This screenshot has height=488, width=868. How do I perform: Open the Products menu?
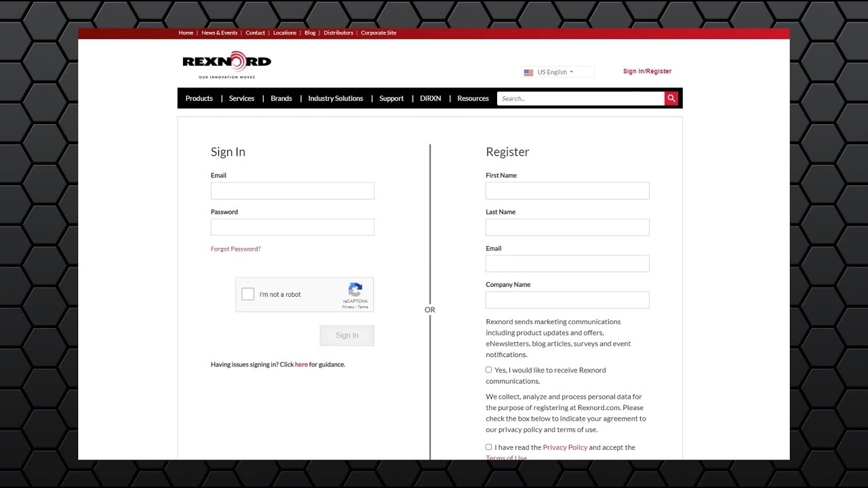(x=199, y=98)
